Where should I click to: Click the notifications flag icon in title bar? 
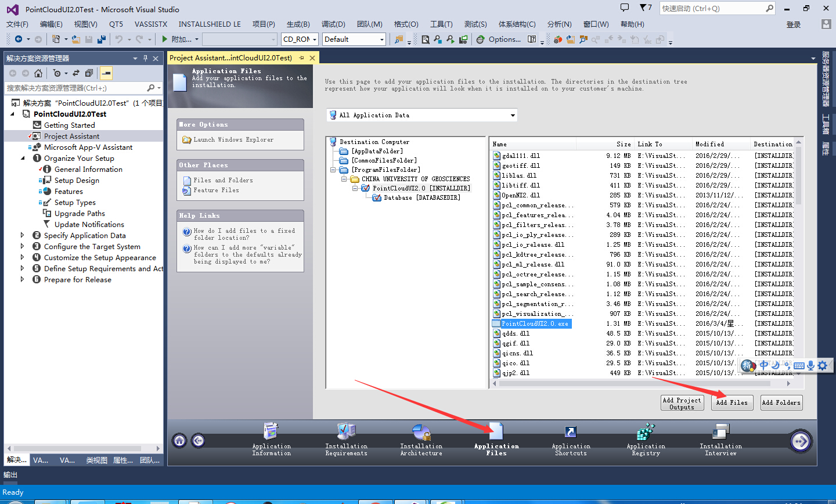[644, 8]
